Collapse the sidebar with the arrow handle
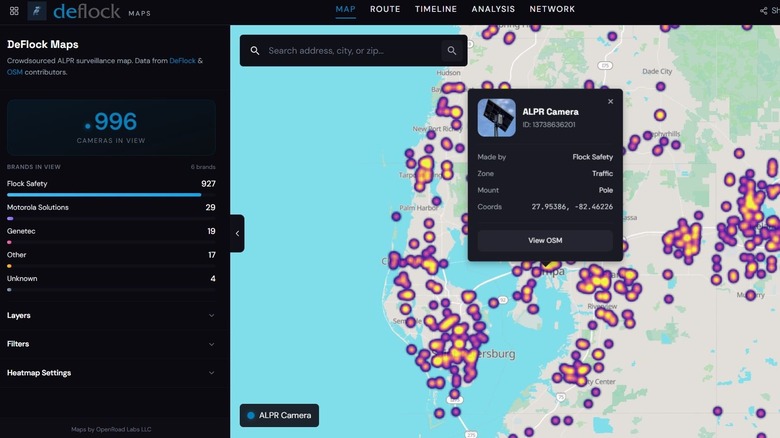The height and width of the screenshot is (438, 780). point(237,233)
